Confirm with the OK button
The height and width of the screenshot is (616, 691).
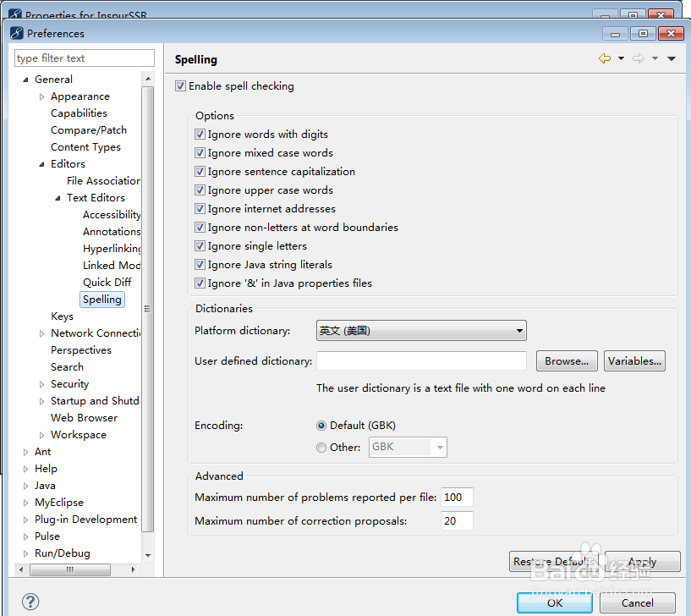pos(554,602)
